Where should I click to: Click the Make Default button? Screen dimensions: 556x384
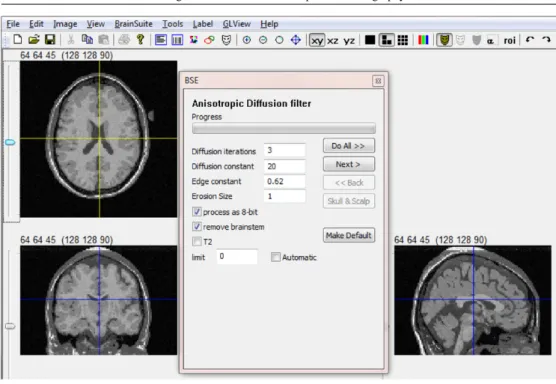click(x=349, y=235)
